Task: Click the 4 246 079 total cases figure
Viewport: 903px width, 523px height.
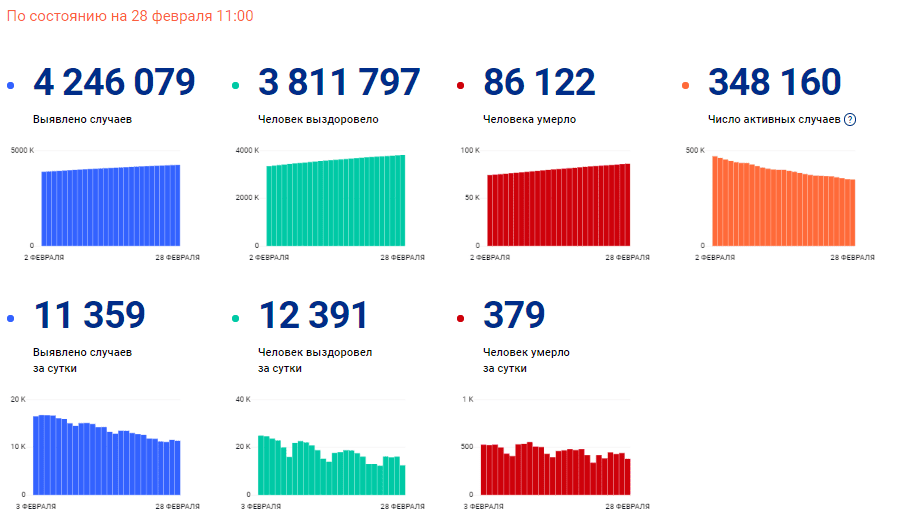Action: coord(114,83)
